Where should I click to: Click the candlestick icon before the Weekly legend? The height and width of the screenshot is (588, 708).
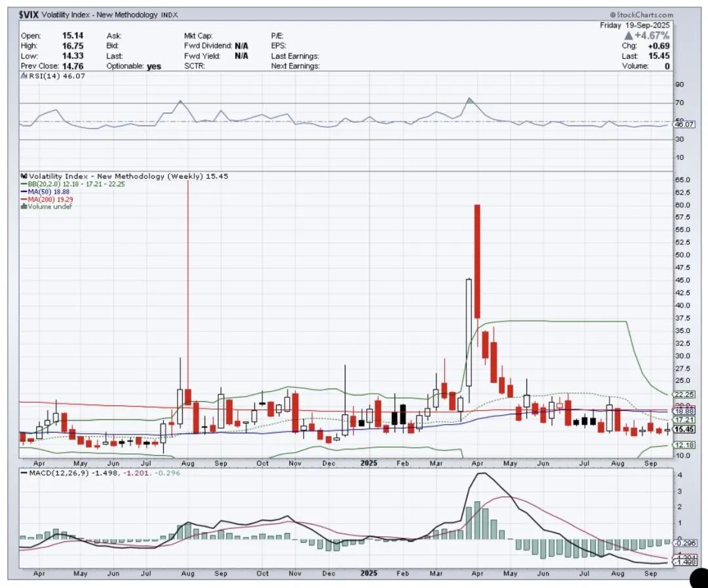coord(24,176)
